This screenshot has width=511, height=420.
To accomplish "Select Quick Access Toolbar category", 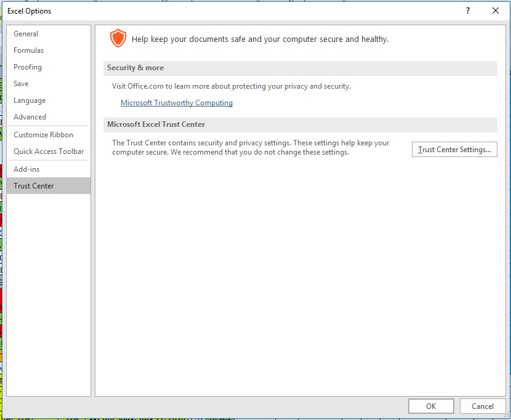I will (x=49, y=151).
